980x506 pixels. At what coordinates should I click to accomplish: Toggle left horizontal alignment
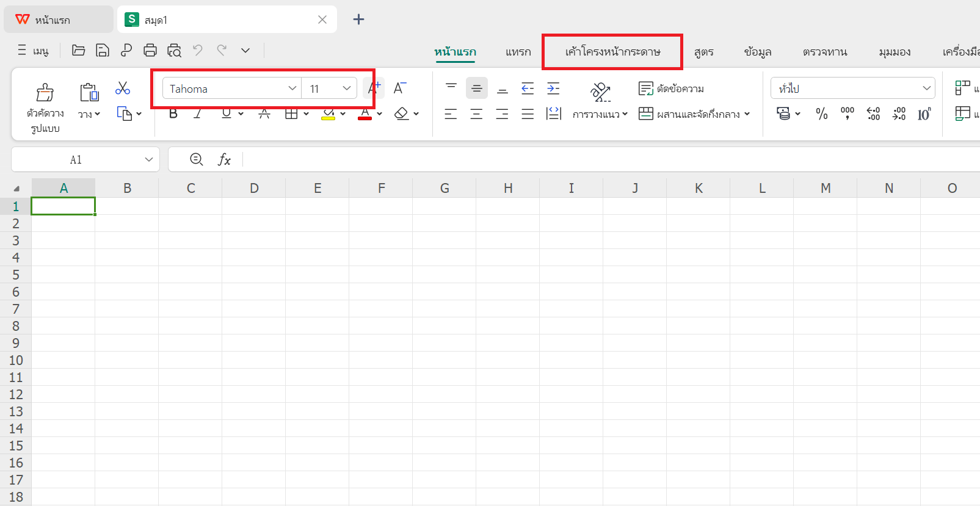pyautogui.click(x=451, y=114)
